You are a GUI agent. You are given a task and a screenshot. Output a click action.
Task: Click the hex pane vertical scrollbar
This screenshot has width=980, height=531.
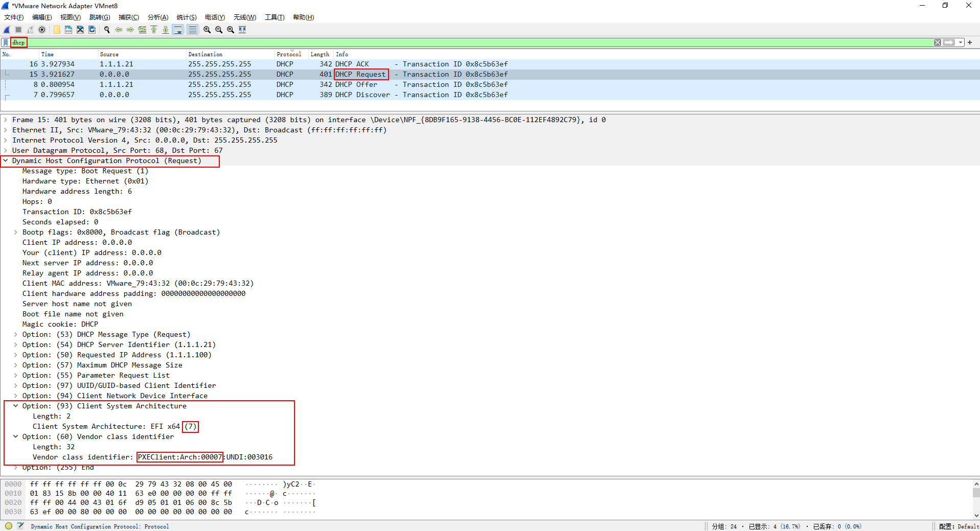tap(976, 498)
